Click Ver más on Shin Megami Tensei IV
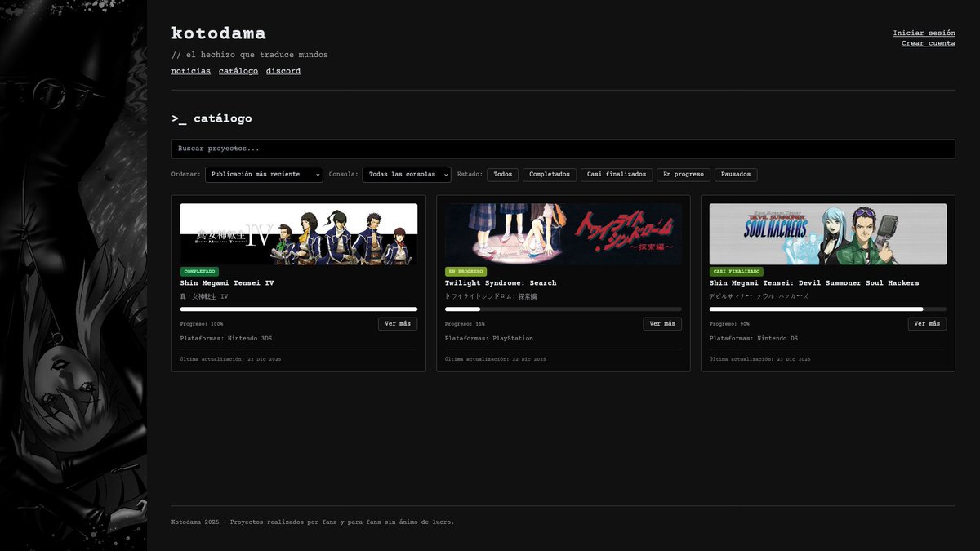980x551 pixels. coord(398,324)
